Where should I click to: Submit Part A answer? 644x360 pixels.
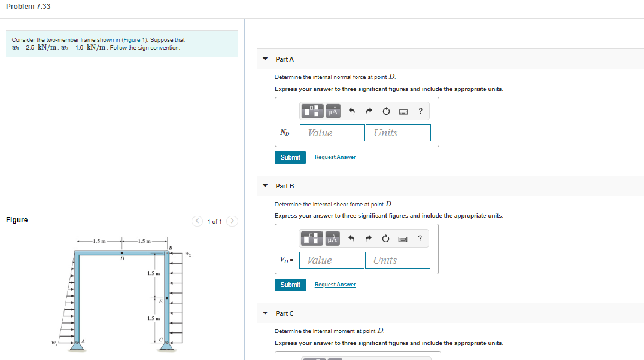point(290,158)
